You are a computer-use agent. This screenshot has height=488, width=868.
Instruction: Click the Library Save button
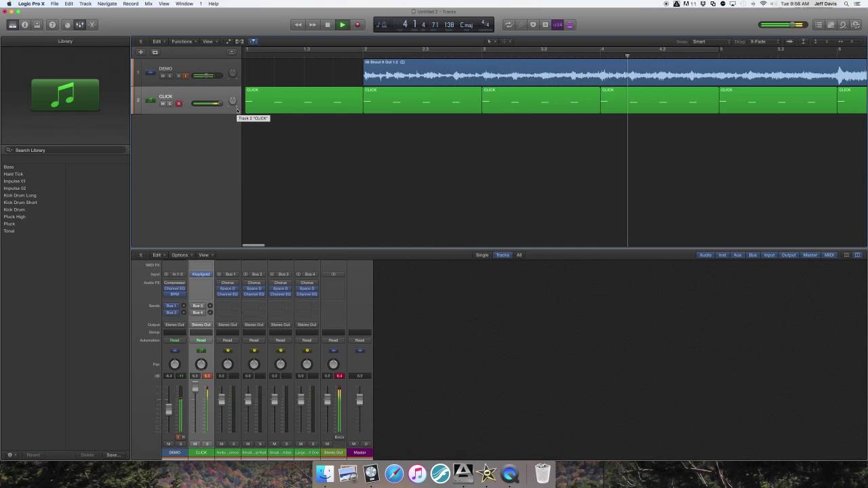(113, 455)
